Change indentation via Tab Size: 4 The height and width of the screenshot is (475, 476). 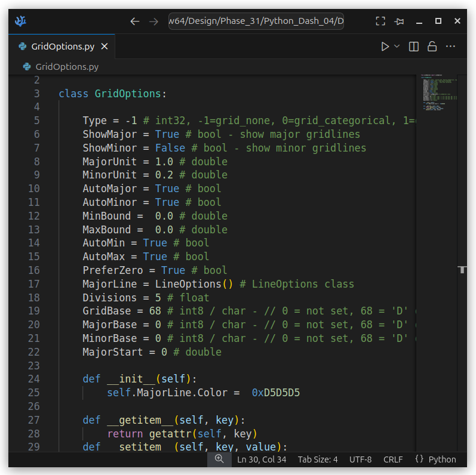(x=318, y=459)
